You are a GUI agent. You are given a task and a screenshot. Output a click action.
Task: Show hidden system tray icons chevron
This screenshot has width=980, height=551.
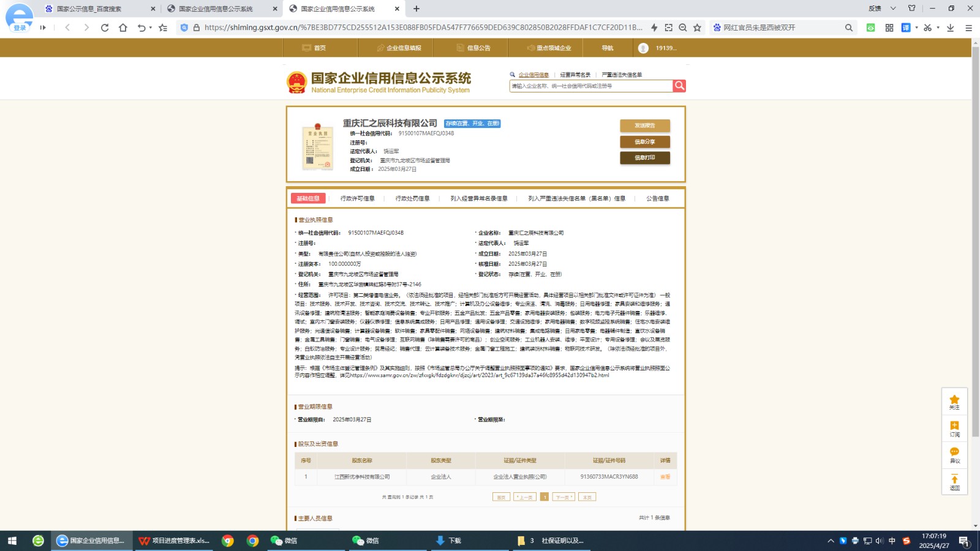pyautogui.click(x=831, y=541)
